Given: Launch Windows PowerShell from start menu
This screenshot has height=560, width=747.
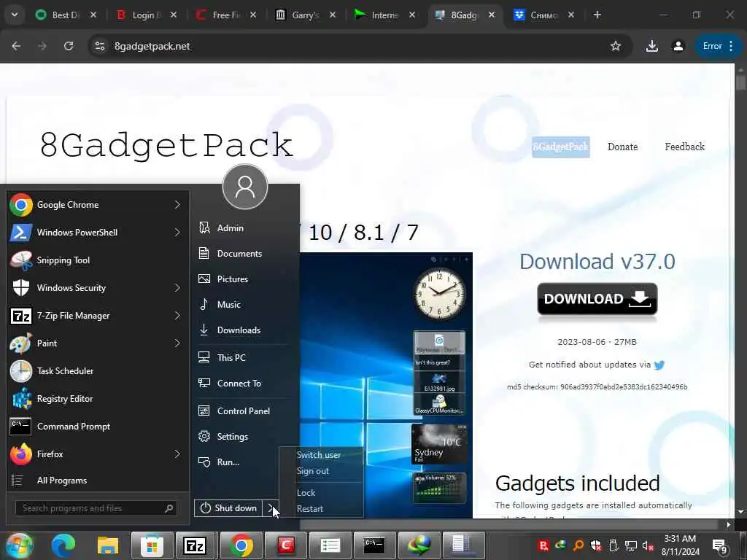Looking at the screenshot, I should [x=98, y=233].
